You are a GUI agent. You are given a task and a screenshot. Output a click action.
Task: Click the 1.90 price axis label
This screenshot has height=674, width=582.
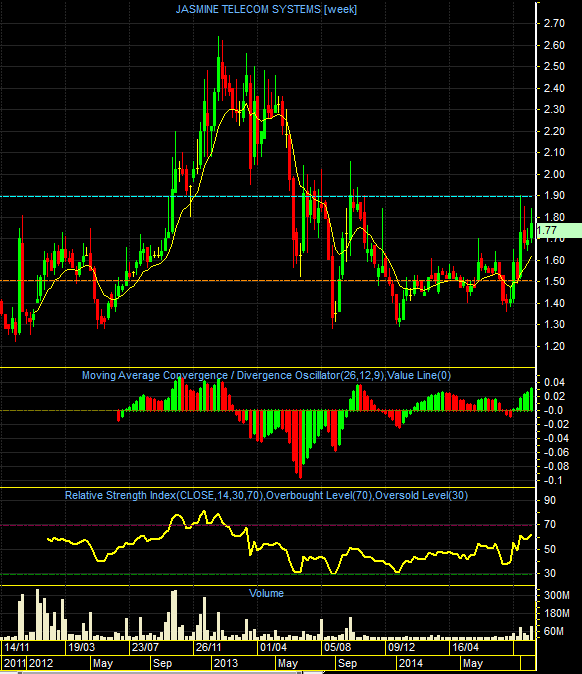click(x=554, y=195)
